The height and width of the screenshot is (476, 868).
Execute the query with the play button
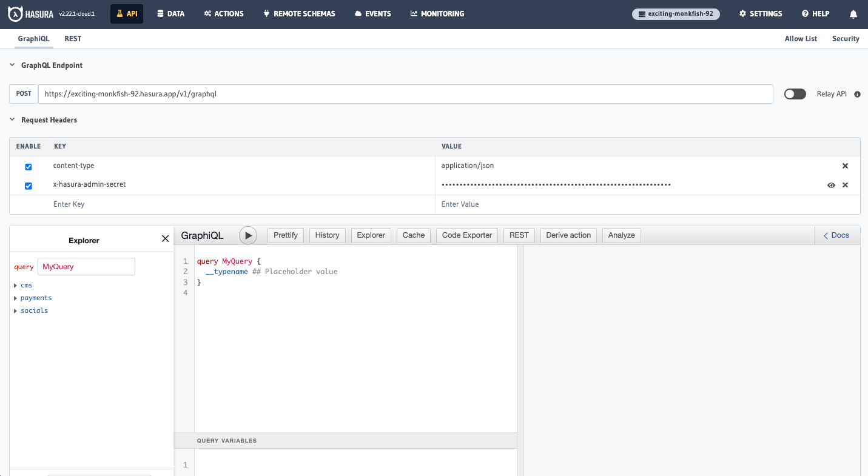tap(248, 235)
